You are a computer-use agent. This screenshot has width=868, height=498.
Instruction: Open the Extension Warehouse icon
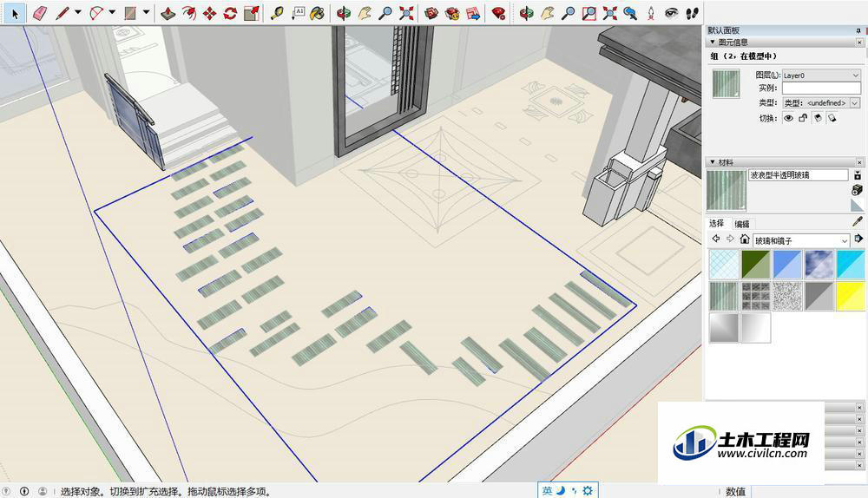click(453, 13)
